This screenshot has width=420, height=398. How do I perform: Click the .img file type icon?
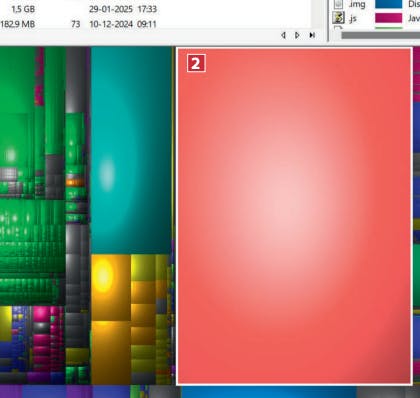pyautogui.click(x=338, y=4)
